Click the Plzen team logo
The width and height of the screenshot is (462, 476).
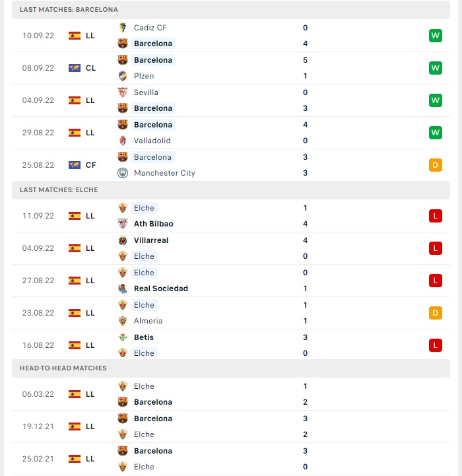[123, 76]
